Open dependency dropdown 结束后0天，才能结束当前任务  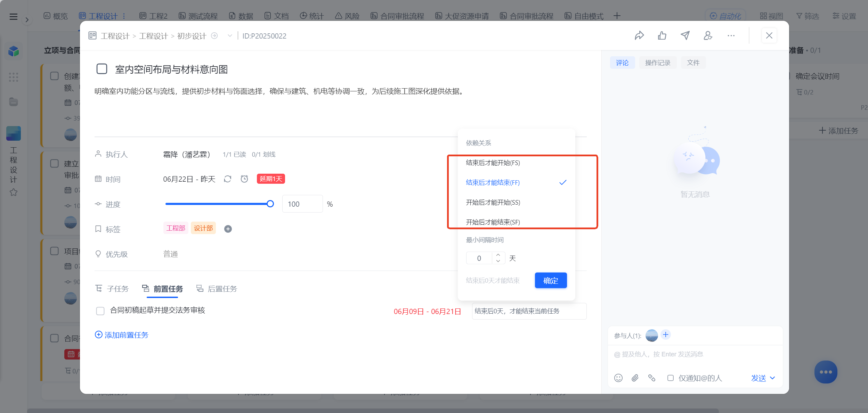[529, 311]
